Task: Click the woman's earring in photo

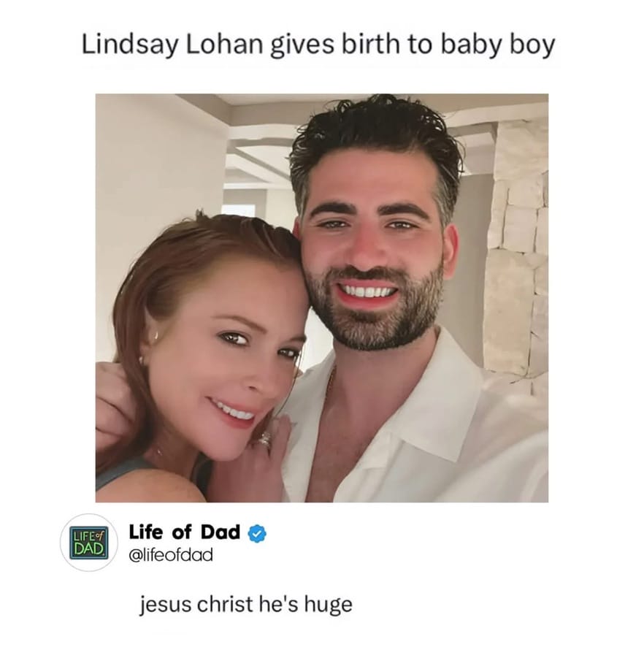Action: pos(156,336)
